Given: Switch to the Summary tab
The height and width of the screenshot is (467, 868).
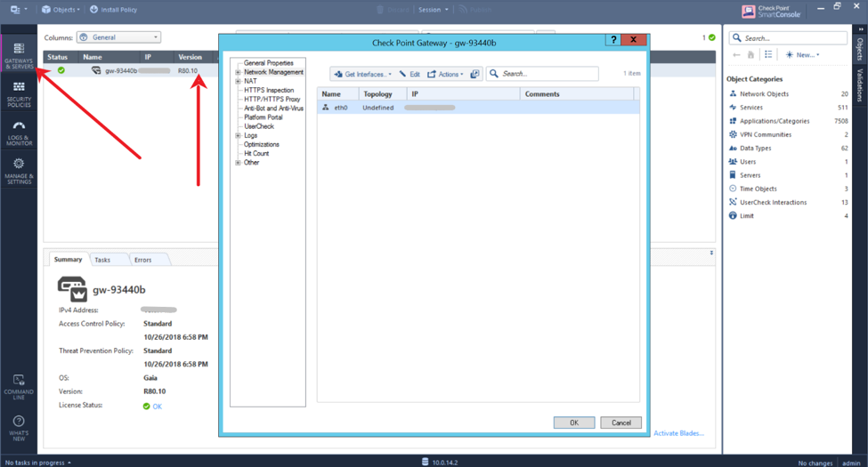Looking at the screenshot, I should click(x=68, y=260).
